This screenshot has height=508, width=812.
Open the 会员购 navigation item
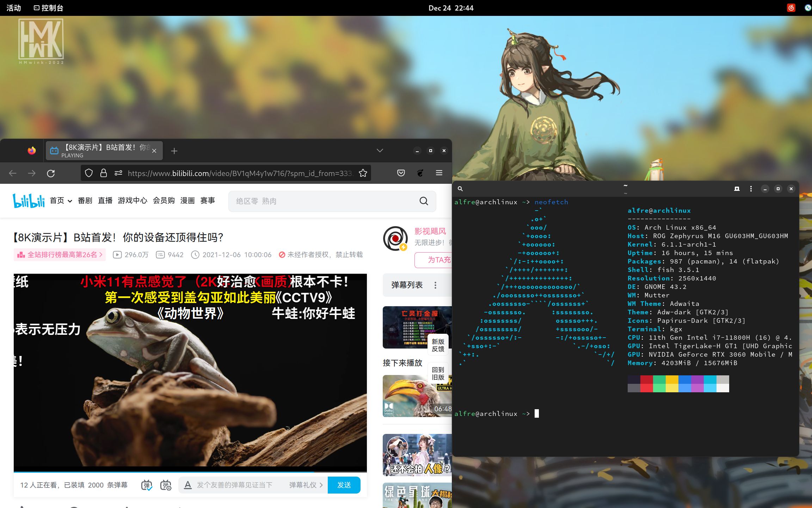[x=164, y=201]
